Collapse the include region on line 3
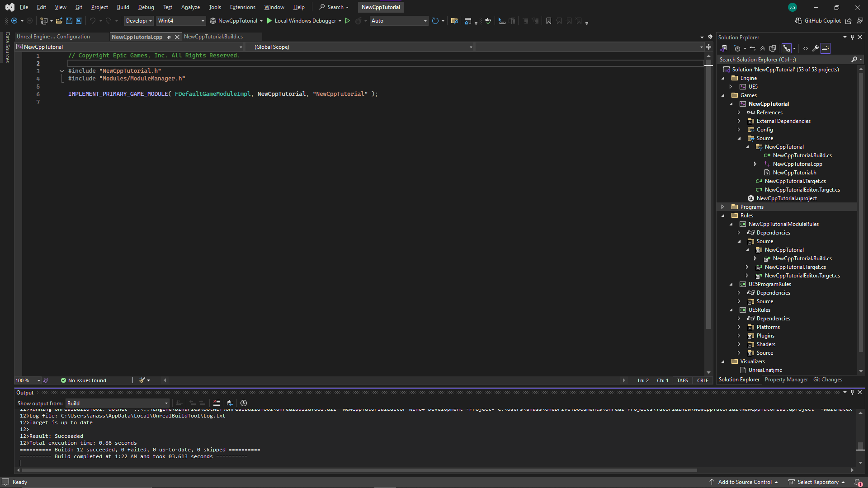Image resolution: width=868 pixels, height=488 pixels. 61,71
